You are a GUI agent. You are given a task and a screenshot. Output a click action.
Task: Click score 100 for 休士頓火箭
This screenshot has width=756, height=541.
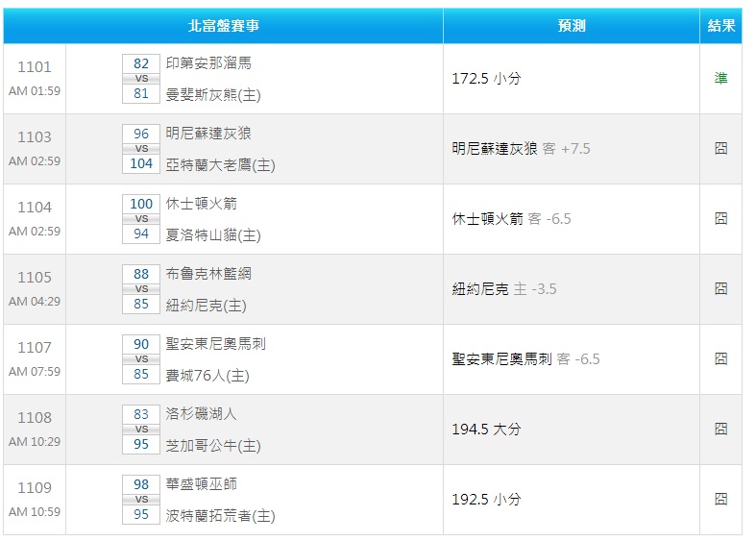pyautogui.click(x=141, y=204)
